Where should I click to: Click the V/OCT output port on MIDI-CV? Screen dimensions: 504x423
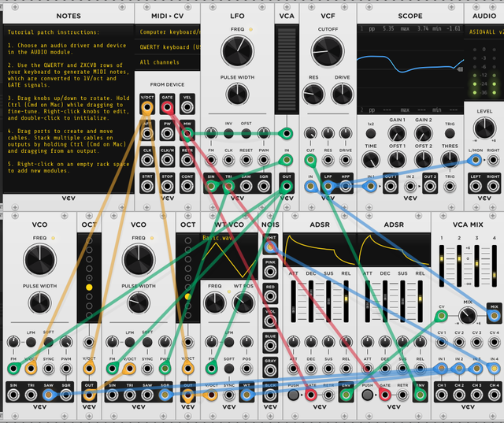click(x=147, y=107)
